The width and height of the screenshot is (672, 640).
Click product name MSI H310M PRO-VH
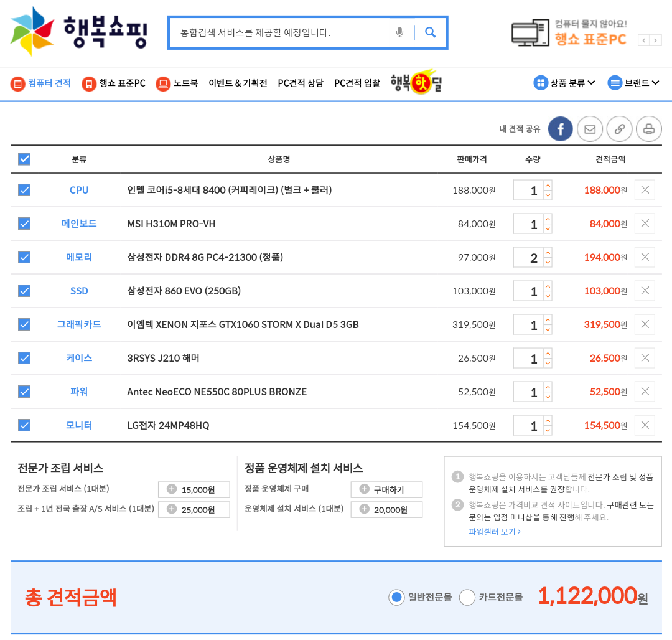point(172,224)
